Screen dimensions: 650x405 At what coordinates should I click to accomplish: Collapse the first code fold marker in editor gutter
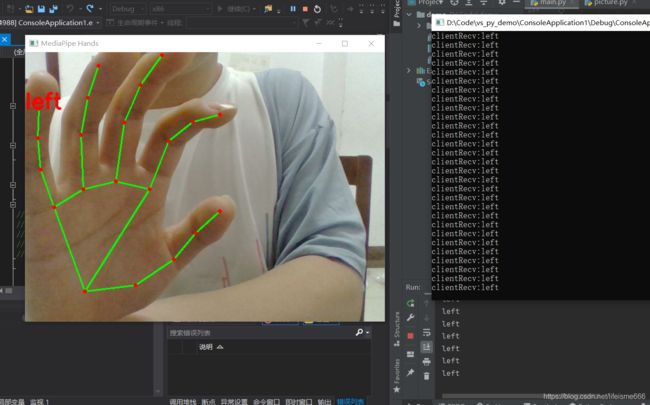[13, 106]
